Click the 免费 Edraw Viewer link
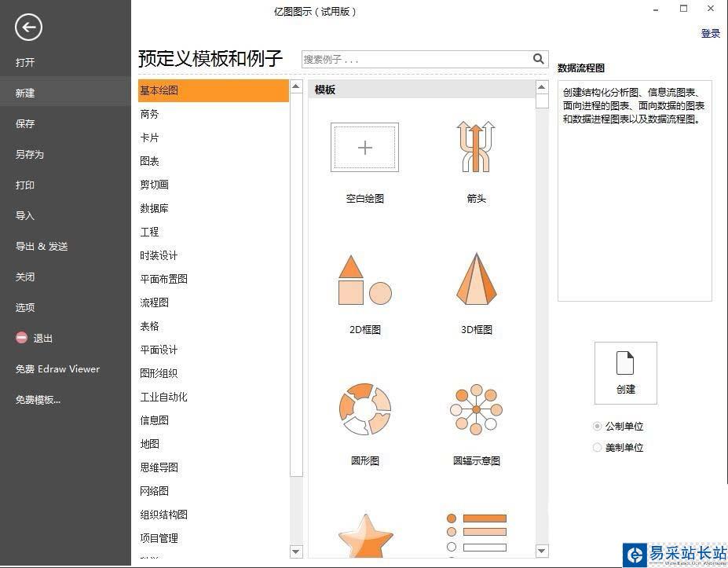Image resolution: width=728 pixels, height=568 pixels. 57,368
